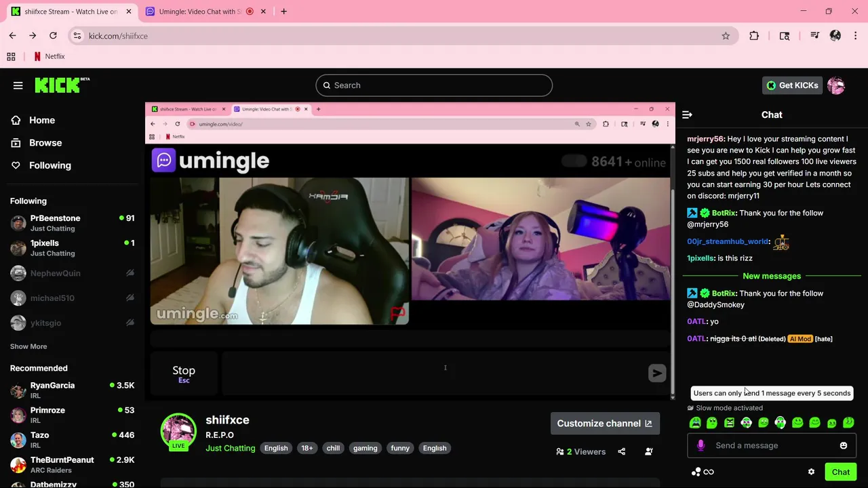Open the apps grid in bookmarks bar
Screen dimensions: 868x488
click(x=11, y=56)
